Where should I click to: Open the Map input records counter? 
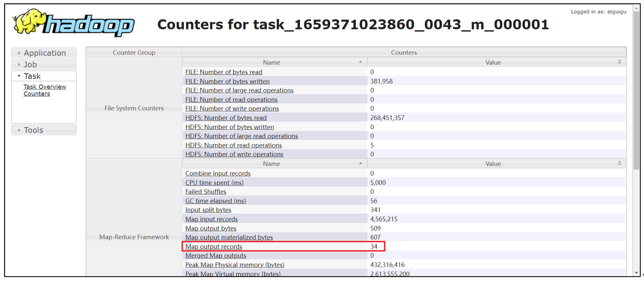point(211,219)
